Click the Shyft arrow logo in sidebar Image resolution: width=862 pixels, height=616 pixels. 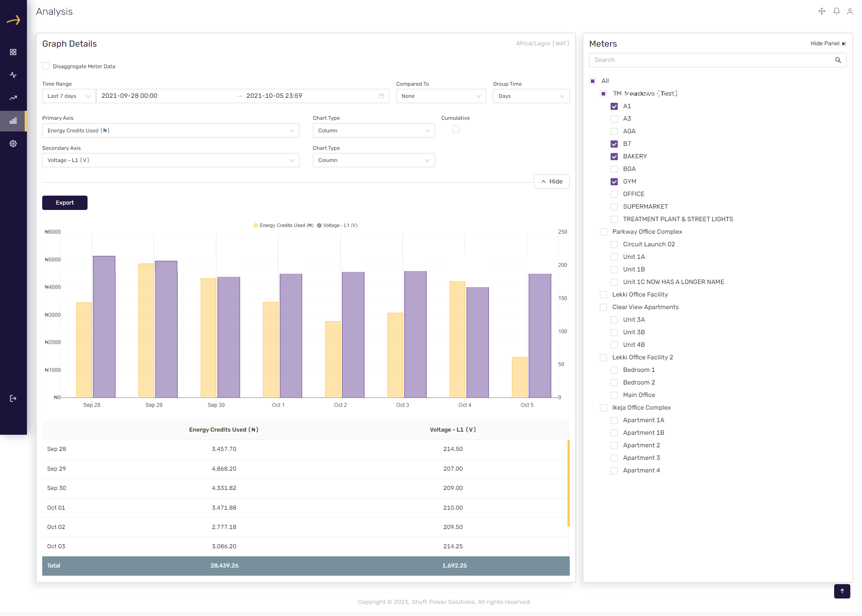13,20
